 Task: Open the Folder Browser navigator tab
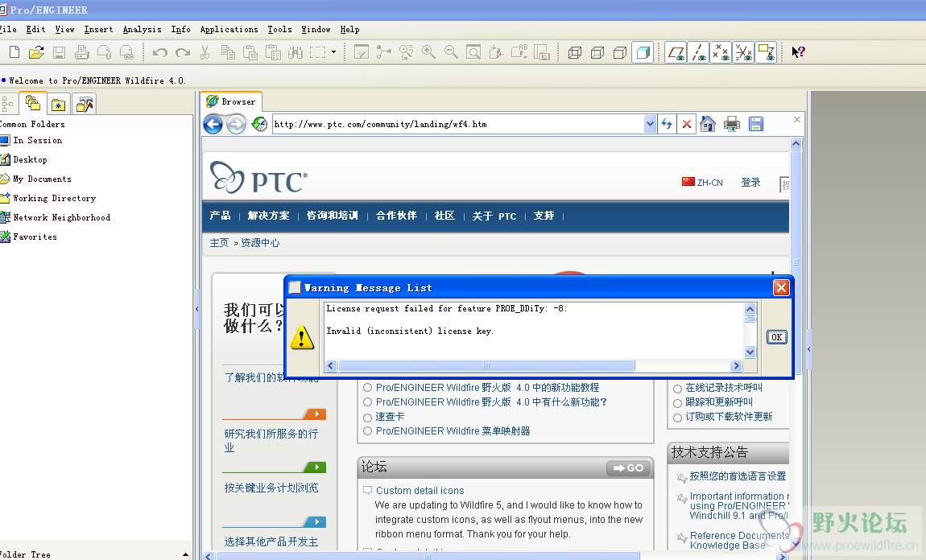[32, 104]
